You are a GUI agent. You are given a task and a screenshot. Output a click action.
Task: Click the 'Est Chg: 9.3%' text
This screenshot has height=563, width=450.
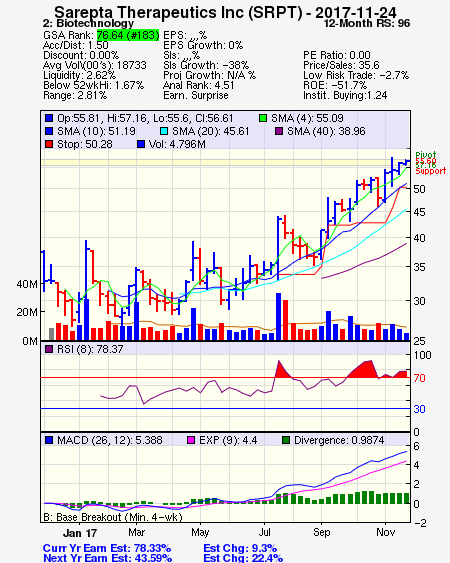(x=240, y=549)
